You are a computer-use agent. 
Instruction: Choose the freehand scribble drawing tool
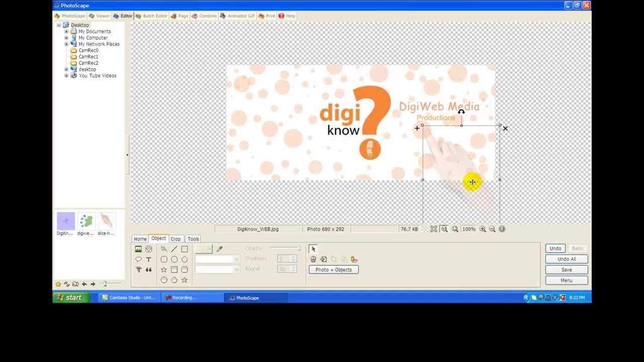[164, 249]
